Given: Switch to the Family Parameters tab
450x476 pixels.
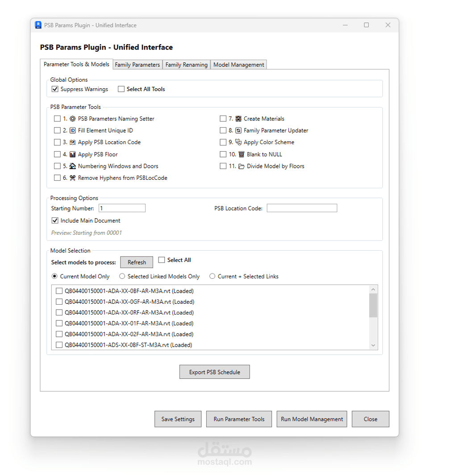Looking at the screenshot, I should pyautogui.click(x=137, y=65).
